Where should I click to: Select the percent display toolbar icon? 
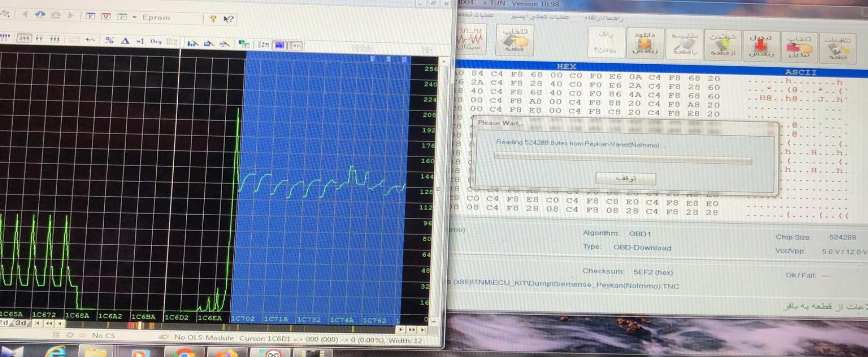(109, 40)
